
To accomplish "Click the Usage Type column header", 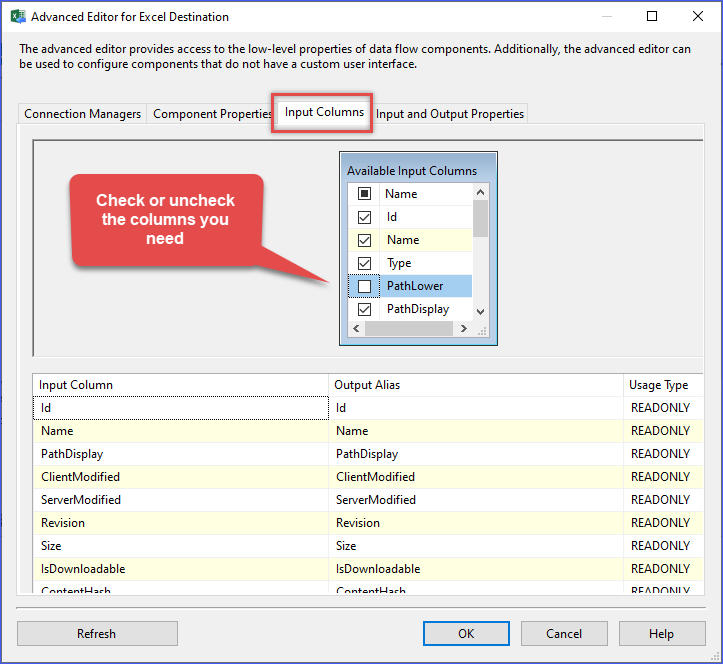I will tap(663, 385).
